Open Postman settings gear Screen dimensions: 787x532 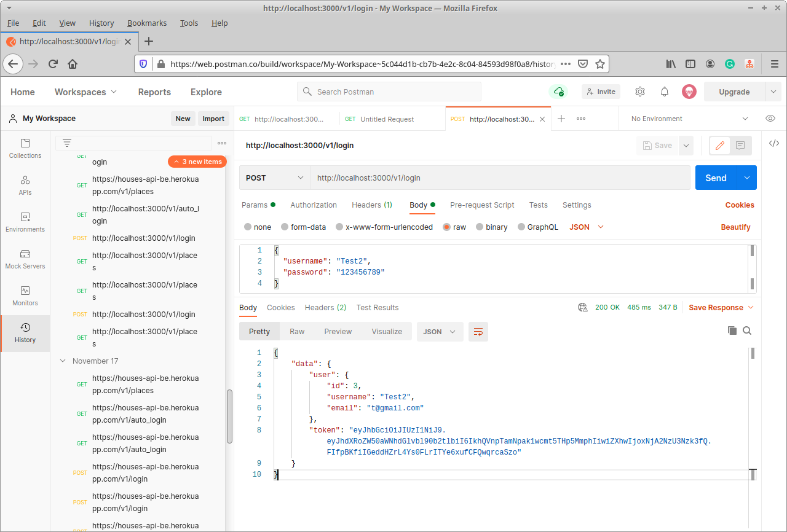[640, 92]
